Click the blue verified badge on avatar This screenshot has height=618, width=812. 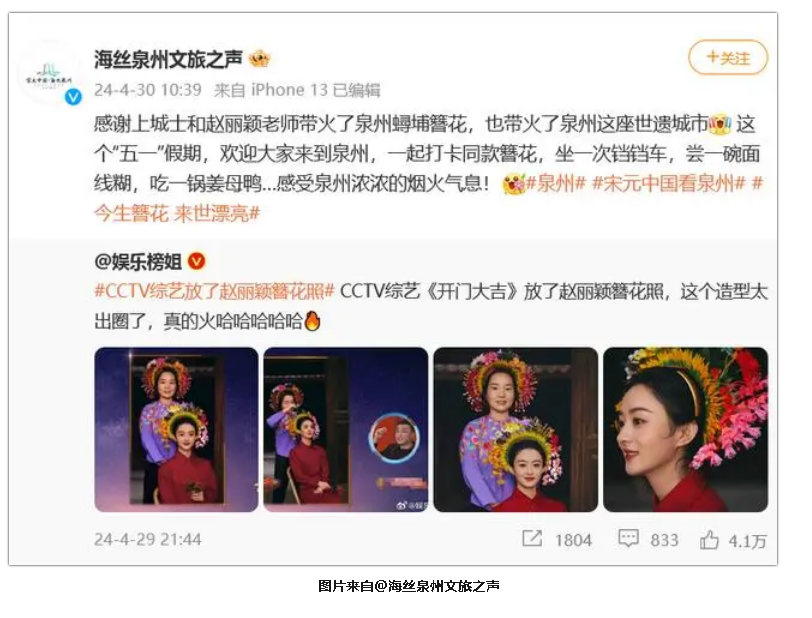73,96
